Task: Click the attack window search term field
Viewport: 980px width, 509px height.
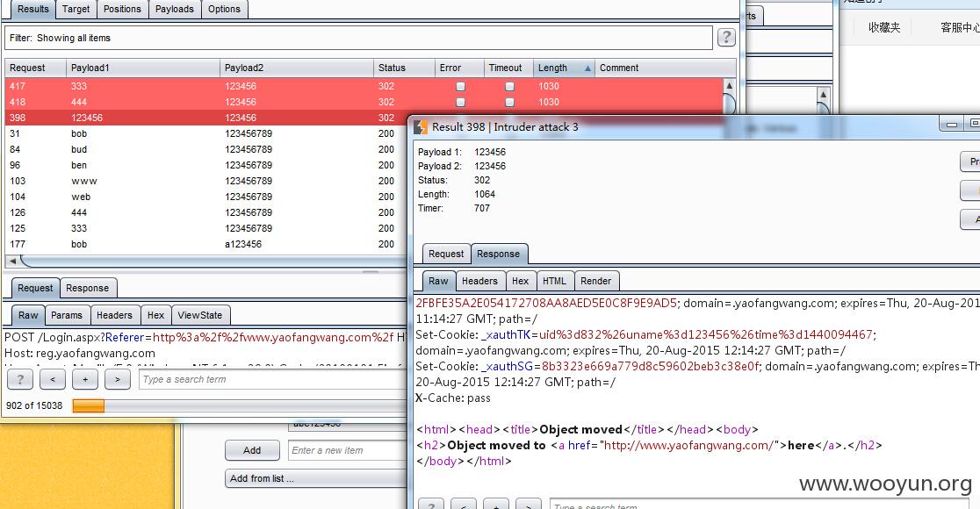Action: (273, 379)
